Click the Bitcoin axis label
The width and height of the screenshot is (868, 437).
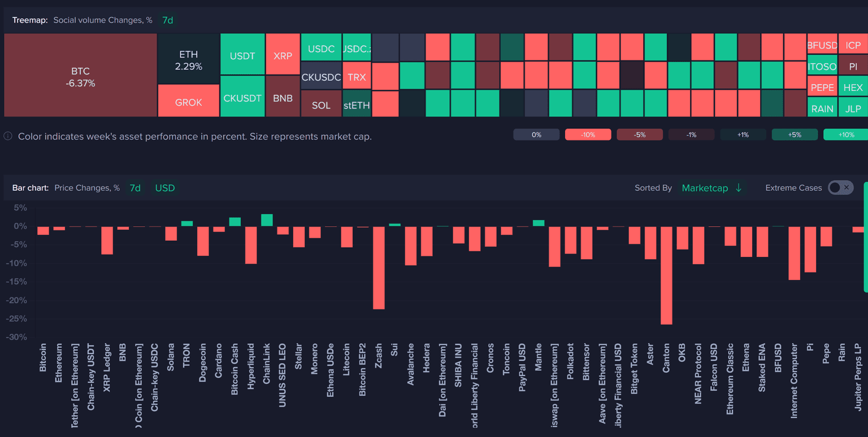click(44, 357)
